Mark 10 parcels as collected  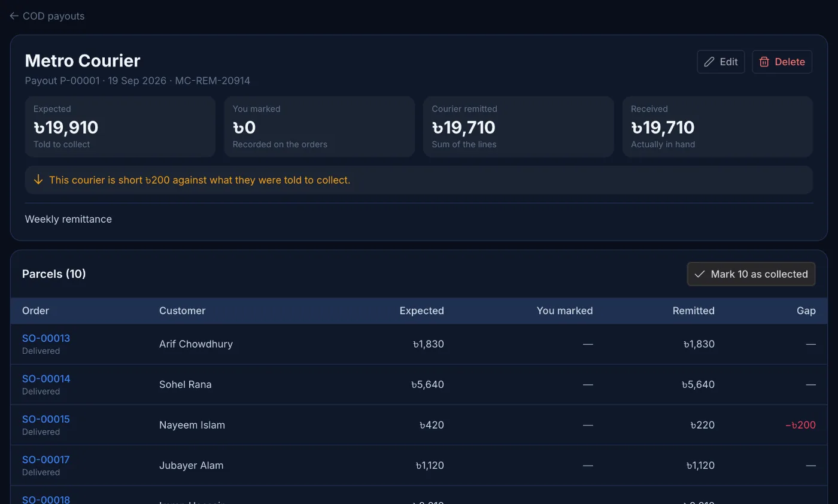pyautogui.click(x=751, y=274)
